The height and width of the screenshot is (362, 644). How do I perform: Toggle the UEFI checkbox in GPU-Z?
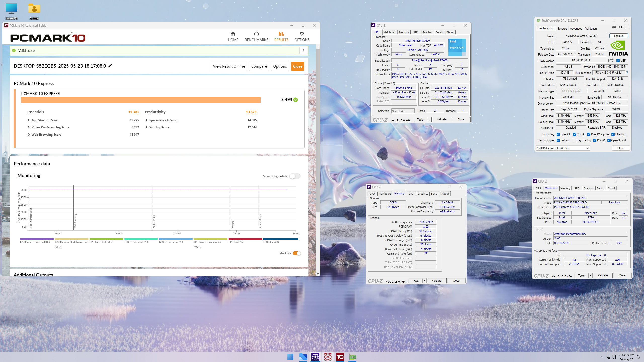click(x=618, y=60)
